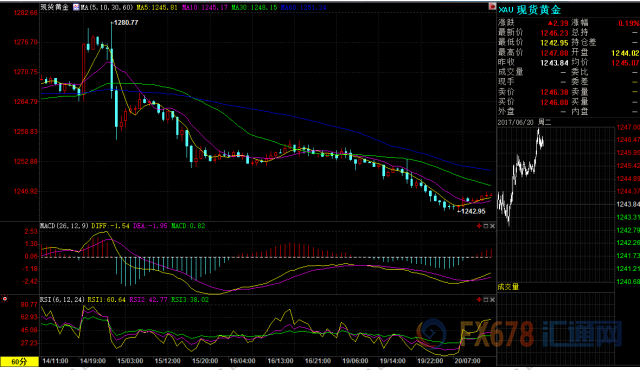
Task: Click the 1264.79 price axis label
Action: (x=25, y=102)
